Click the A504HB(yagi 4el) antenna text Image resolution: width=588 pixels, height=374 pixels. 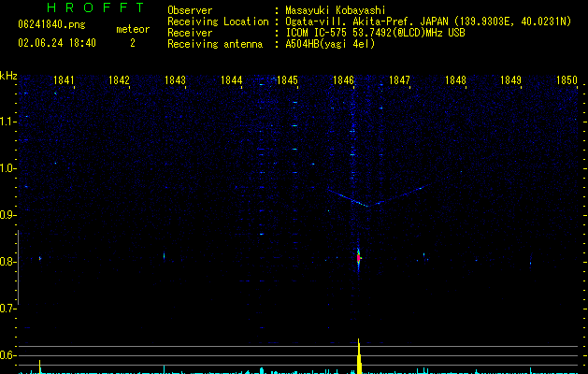[330, 44]
